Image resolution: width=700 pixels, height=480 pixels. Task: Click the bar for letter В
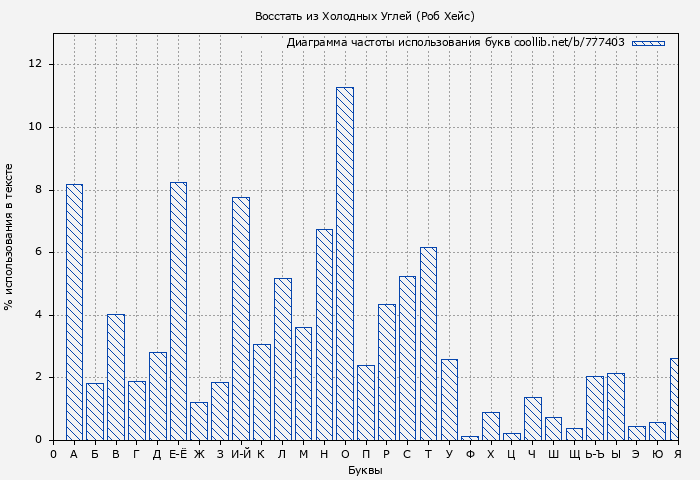coord(116,377)
